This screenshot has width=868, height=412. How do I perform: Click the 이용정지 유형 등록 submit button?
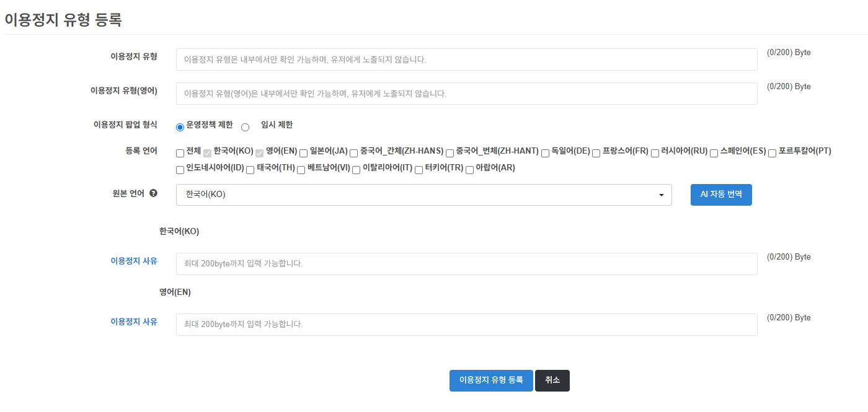point(490,380)
